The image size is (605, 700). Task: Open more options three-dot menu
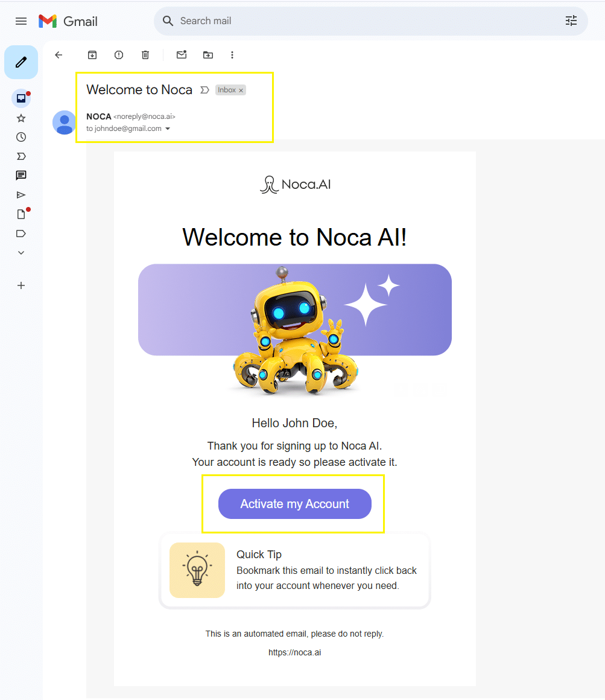(x=232, y=55)
